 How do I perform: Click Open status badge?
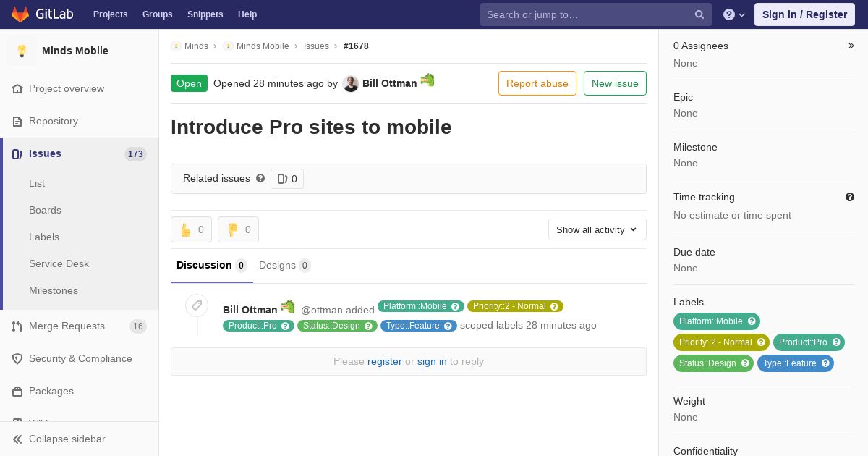(189, 83)
